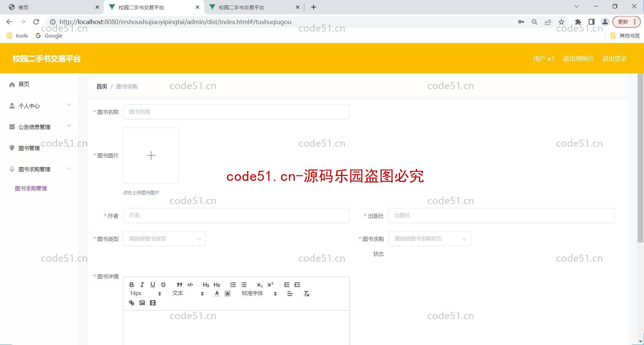Open new browser tab
Viewport: 644px width, 345px height.
314,7
